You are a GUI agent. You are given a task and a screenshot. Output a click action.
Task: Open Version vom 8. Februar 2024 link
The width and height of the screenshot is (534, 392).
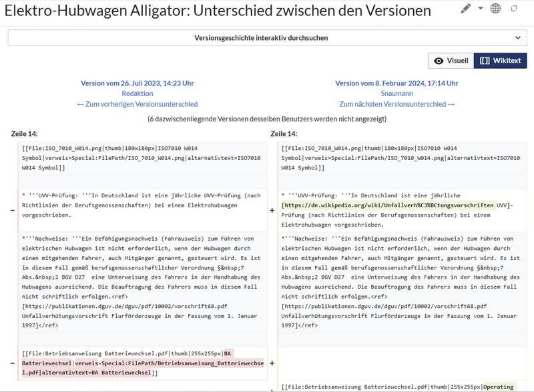tap(396, 83)
